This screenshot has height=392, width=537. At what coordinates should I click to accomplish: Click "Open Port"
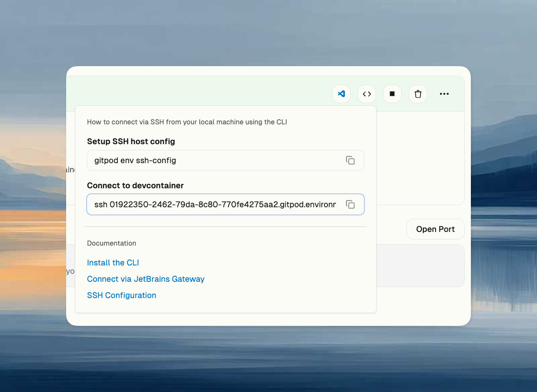click(x=435, y=229)
